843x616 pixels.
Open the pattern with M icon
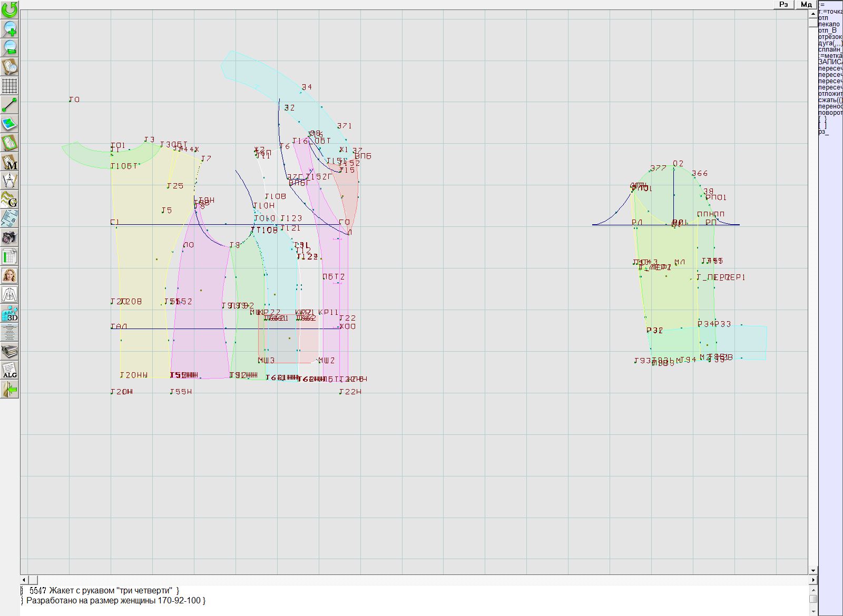click(9, 162)
